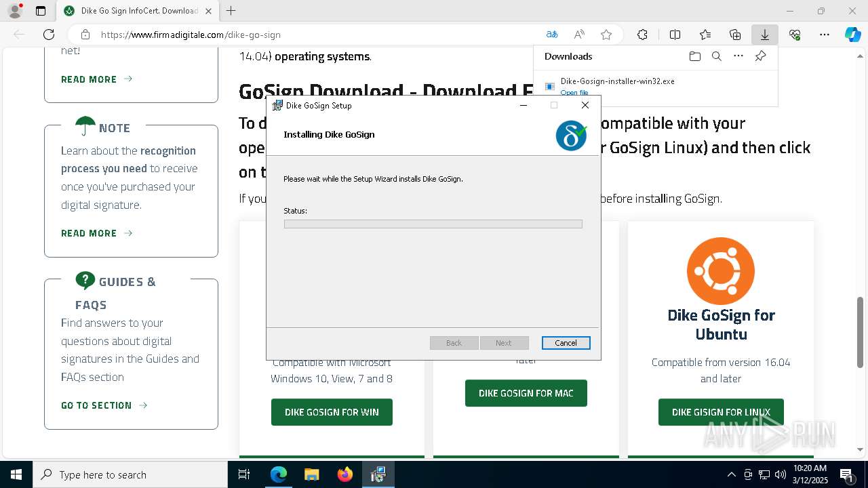
Task: Open Task View on taskbar
Action: pos(244,474)
